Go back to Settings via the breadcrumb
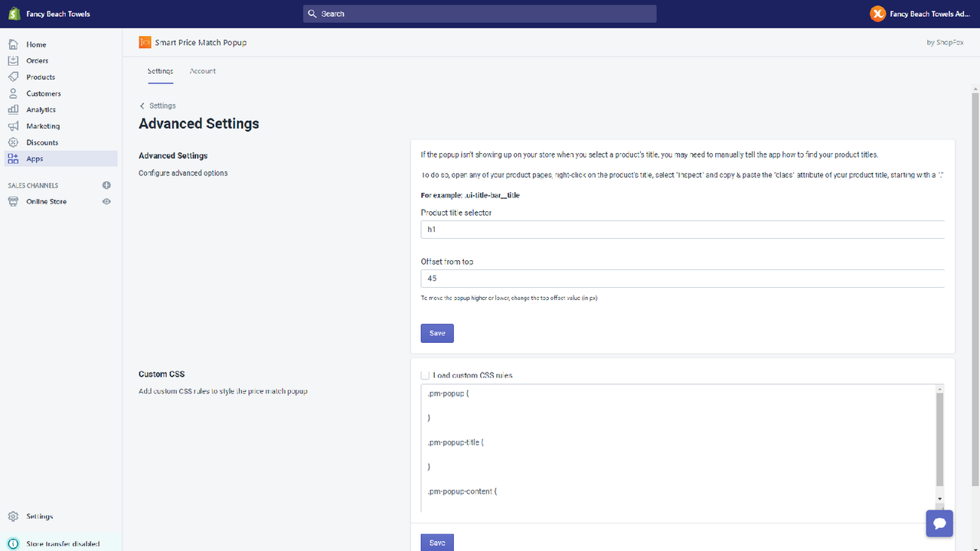Viewport: 980px width, 551px height. click(x=157, y=106)
